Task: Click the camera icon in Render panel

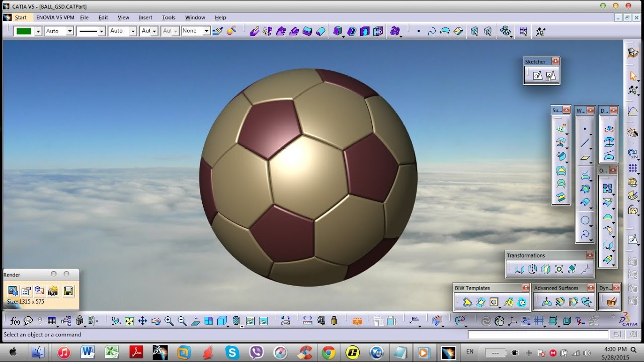Action: pos(53,291)
